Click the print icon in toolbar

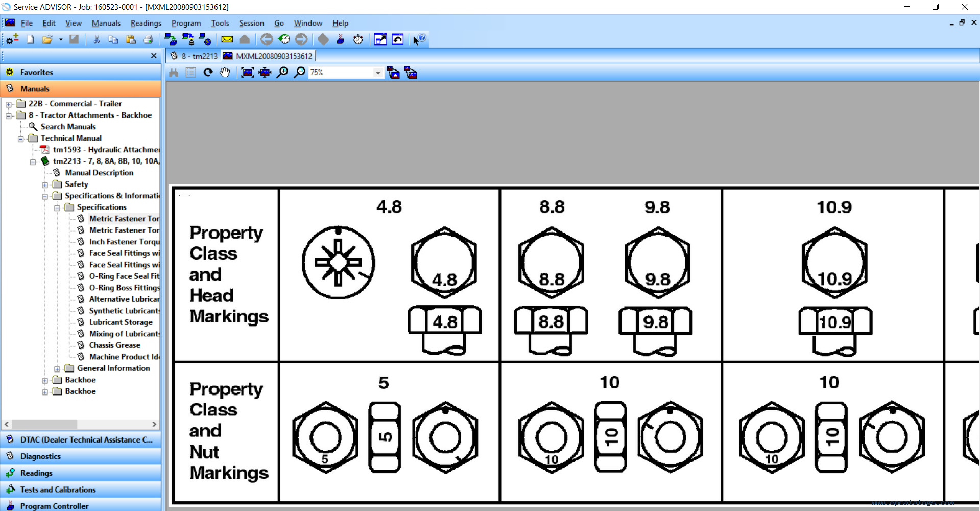[148, 39]
